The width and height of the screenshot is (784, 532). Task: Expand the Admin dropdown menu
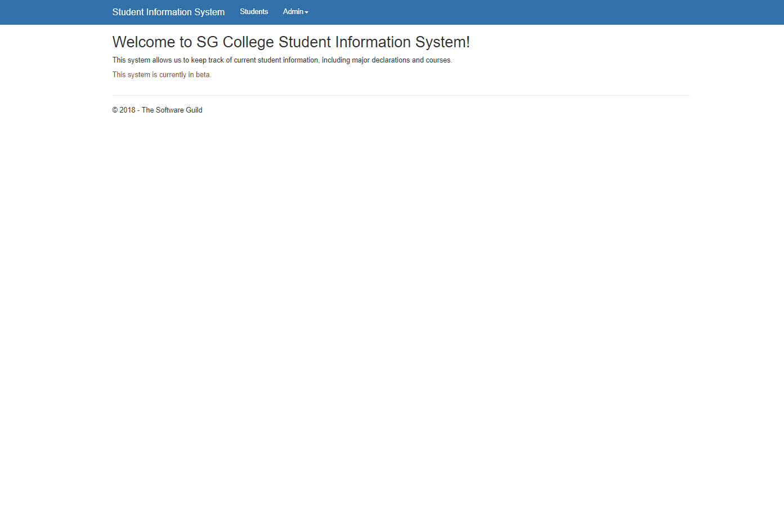(295, 12)
